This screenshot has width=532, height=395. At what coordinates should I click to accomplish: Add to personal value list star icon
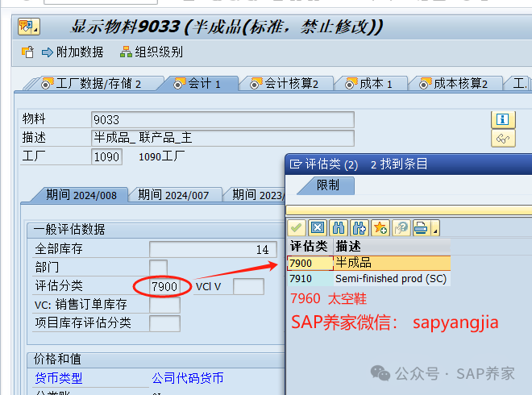coord(380,227)
